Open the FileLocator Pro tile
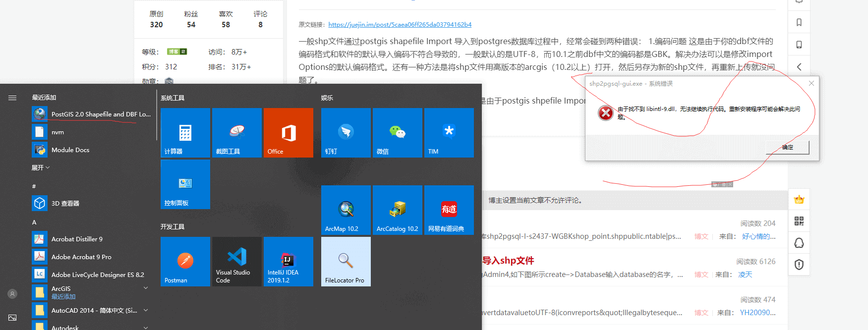The width and height of the screenshot is (868, 330). tap(346, 261)
